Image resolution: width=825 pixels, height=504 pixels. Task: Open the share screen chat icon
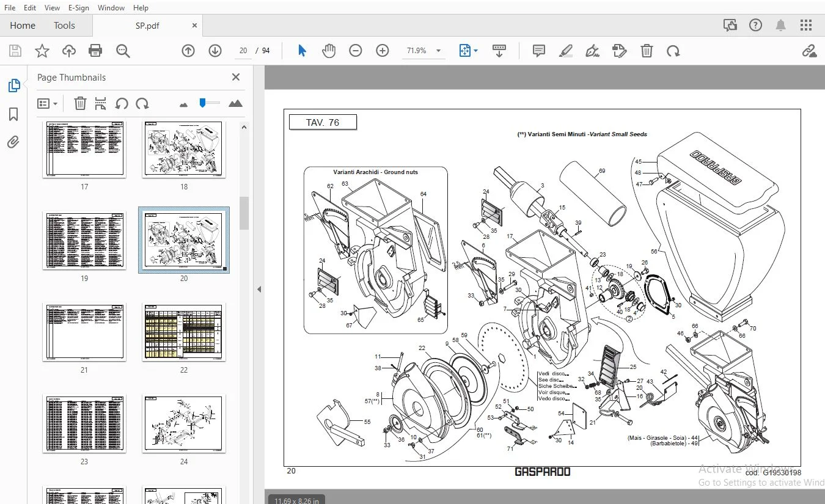pos(730,25)
